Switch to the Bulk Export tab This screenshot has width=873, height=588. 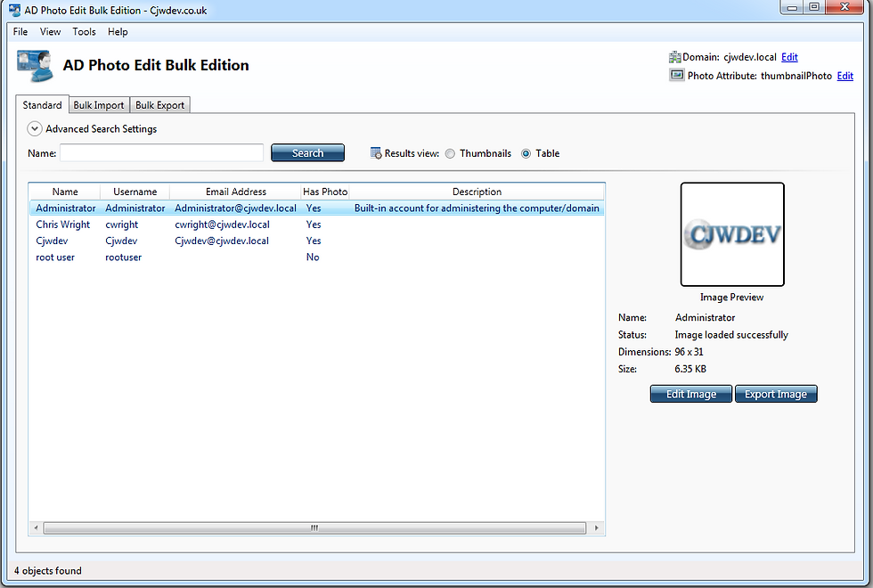tap(159, 105)
